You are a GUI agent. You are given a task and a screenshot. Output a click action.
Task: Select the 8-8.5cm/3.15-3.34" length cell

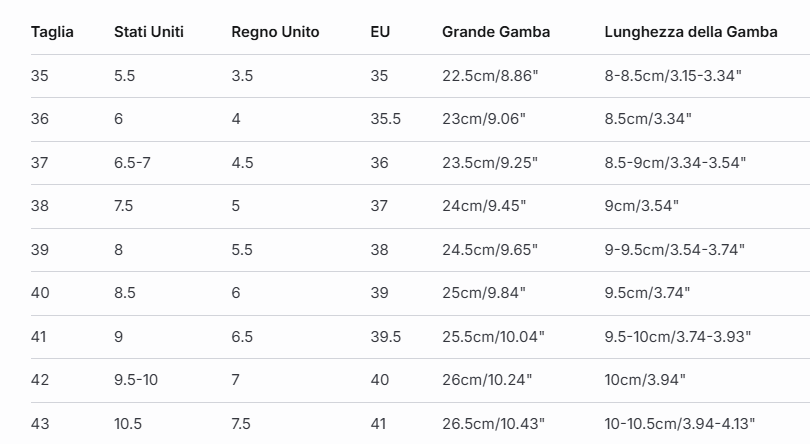[673, 76]
